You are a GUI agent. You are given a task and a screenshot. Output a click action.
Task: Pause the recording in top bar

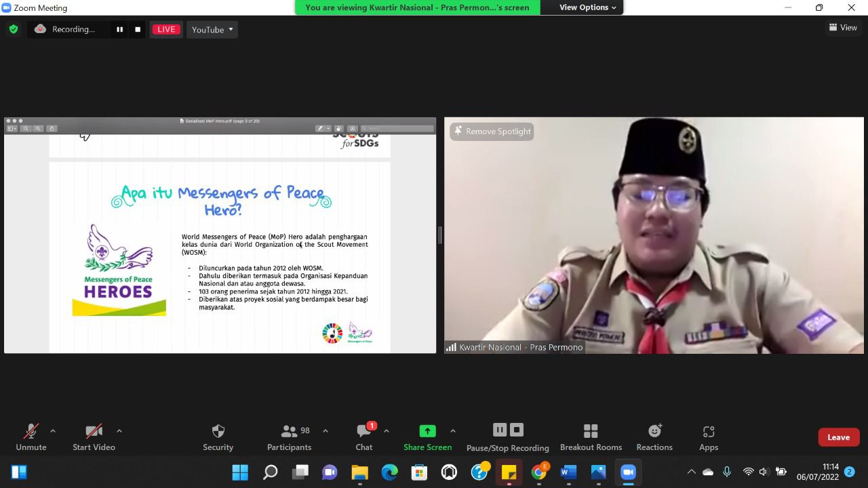coord(120,29)
